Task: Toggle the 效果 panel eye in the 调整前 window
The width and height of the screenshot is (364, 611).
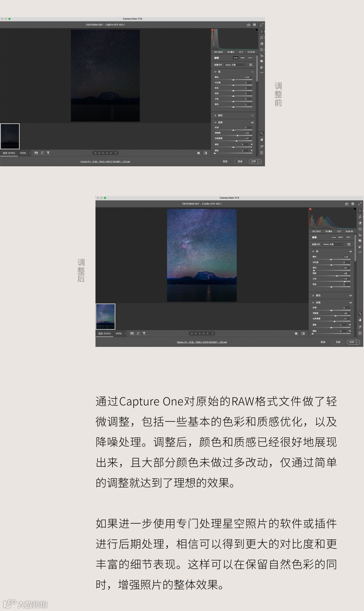Action: 252,122
